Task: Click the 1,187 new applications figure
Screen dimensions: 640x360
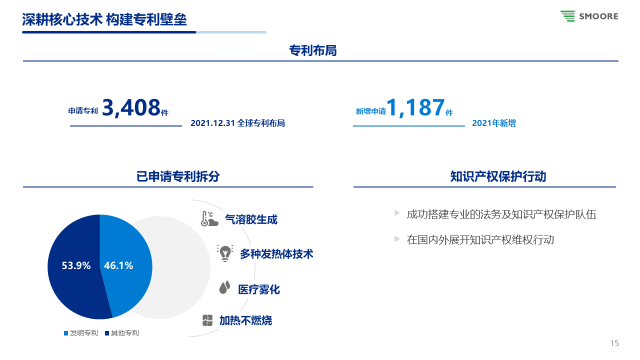Action: click(x=416, y=108)
